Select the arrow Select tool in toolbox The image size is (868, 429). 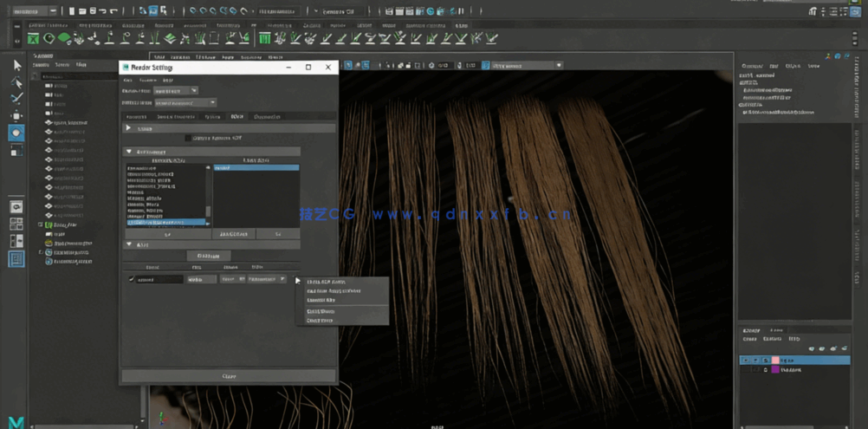click(16, 65)
